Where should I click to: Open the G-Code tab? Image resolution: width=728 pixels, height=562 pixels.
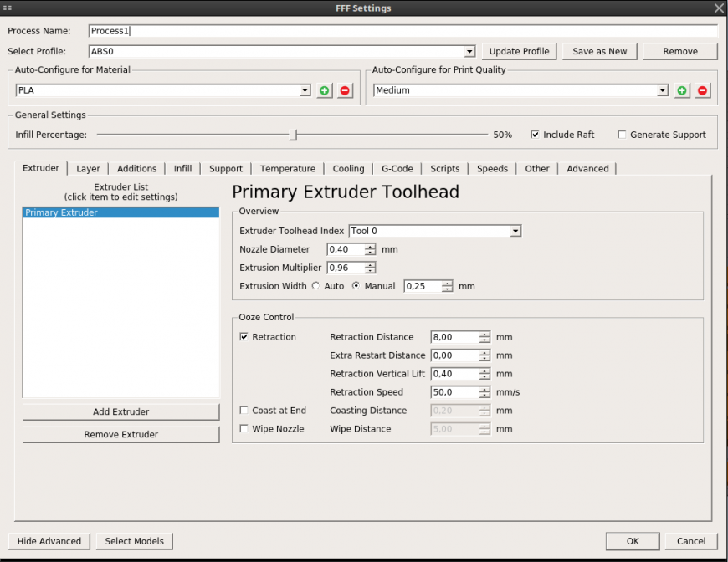click(x=397, y=169)
